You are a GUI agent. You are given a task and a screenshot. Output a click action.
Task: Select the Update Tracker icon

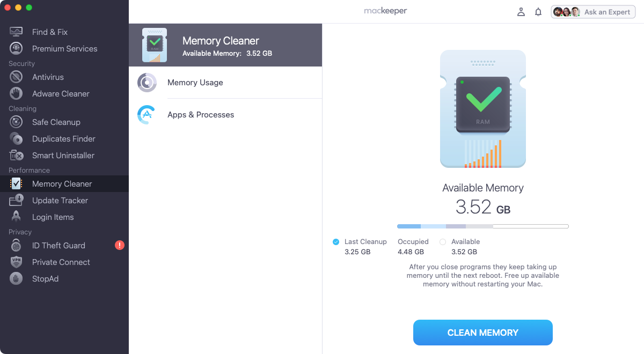pyautogui.click(x=17, y=200)
